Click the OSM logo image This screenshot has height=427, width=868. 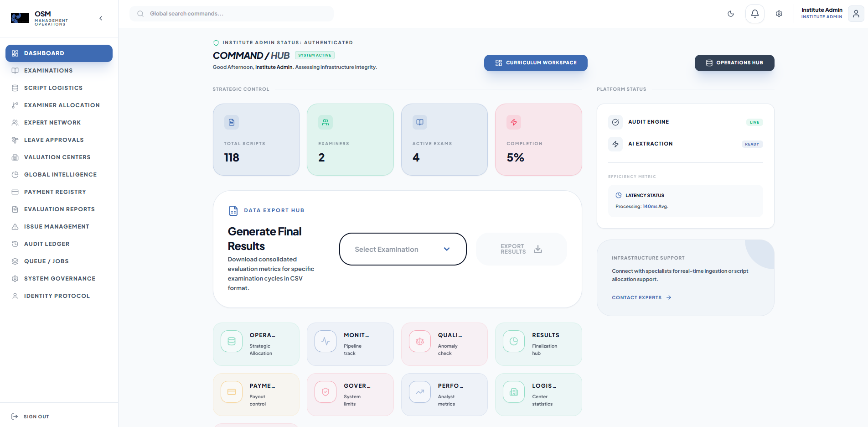click(x=20, y=18)
